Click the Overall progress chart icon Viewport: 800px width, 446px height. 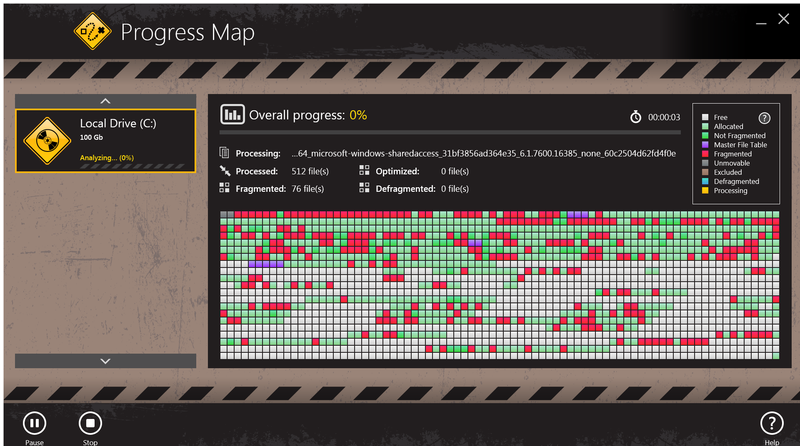(232, 114)
